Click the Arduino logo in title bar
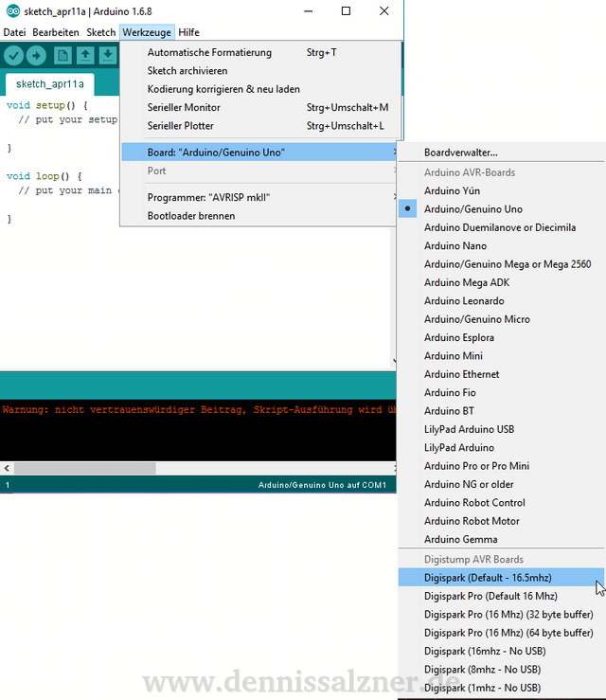Viewport: 606px width, 700px height. tap(13, 11)
